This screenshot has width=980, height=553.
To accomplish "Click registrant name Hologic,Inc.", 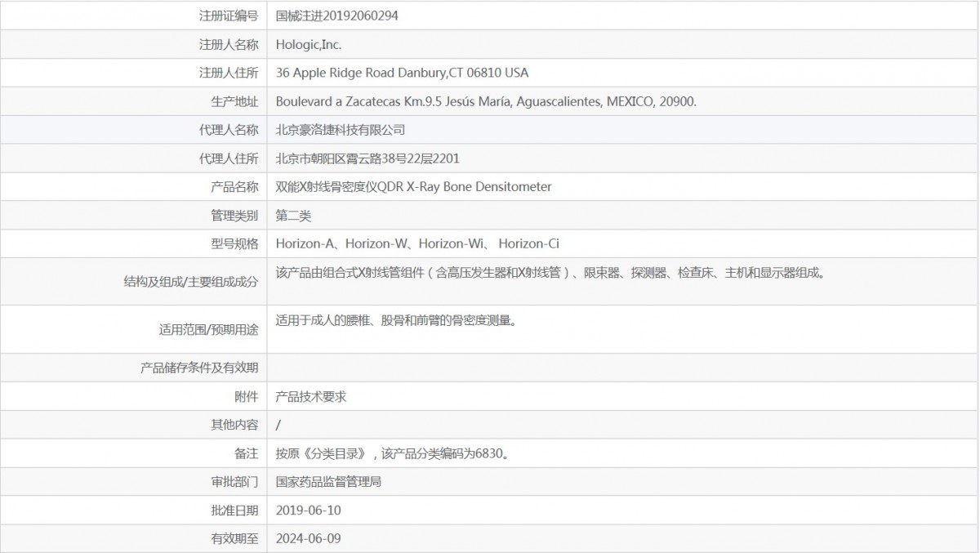I will click(x=309, y=44).
